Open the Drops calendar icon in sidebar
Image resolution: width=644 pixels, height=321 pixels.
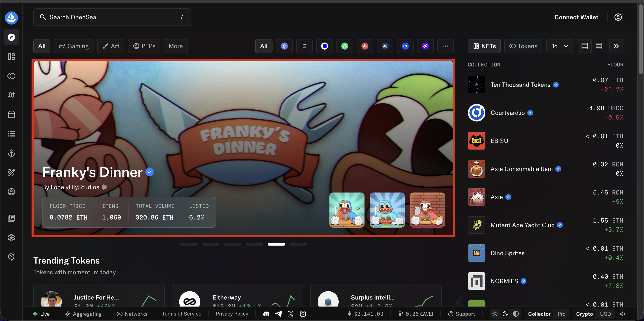point(11,115)
